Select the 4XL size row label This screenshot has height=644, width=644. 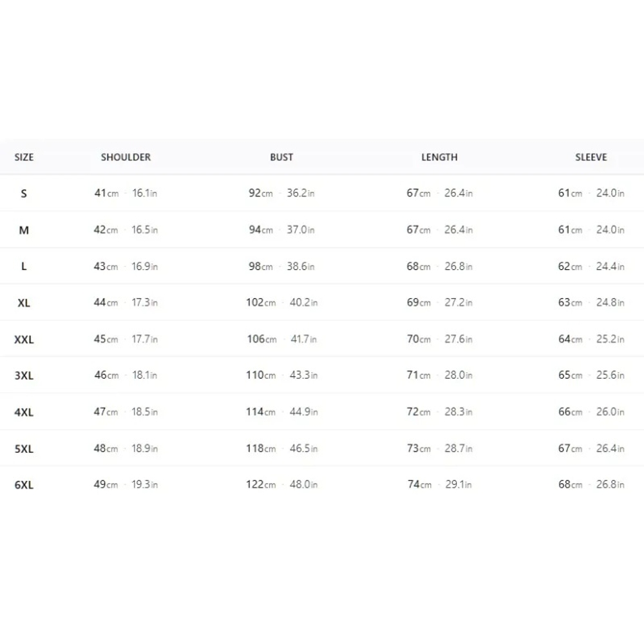point(24,412)
